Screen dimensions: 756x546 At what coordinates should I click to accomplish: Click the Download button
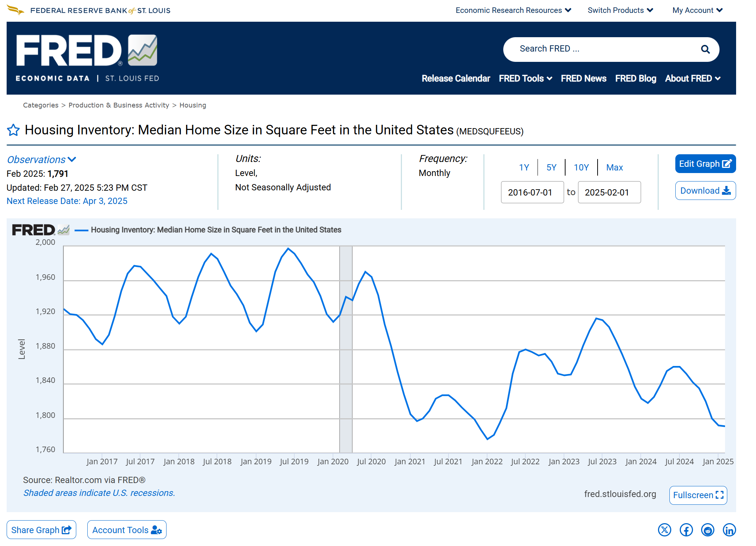(x=705, y=191)
